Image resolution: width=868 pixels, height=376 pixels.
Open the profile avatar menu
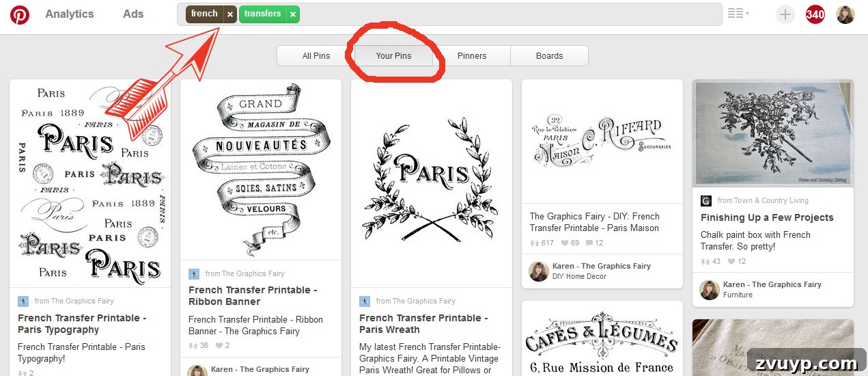click(x=845, y=14)
